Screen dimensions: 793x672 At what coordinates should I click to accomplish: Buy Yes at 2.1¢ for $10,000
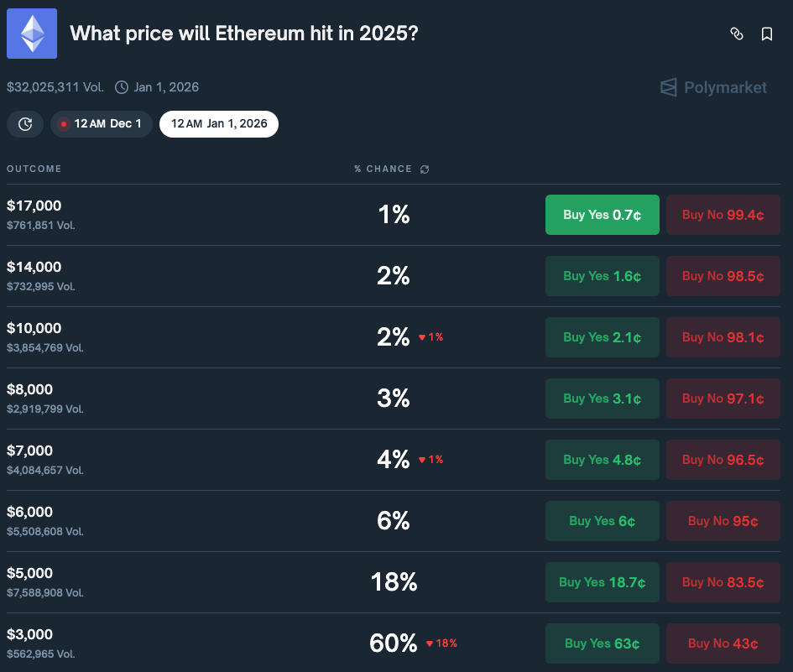602,336
